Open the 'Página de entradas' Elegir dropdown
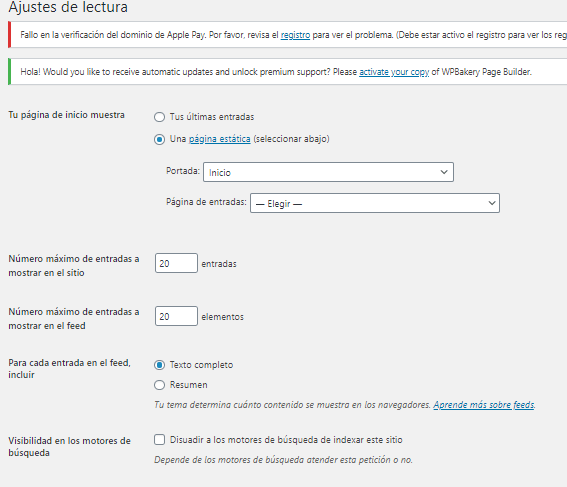This screenshot has width=567, height=487. pos(375,203)
